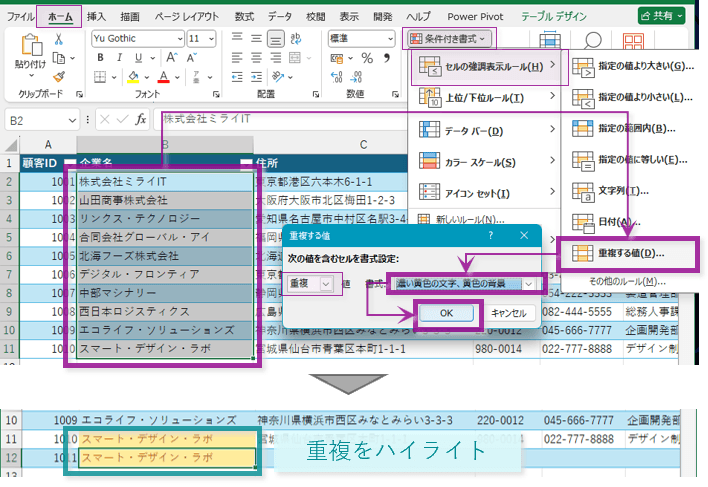Increase font size with large A icon
This screenshot has height=487, width=708.
(x=172, y=57)
